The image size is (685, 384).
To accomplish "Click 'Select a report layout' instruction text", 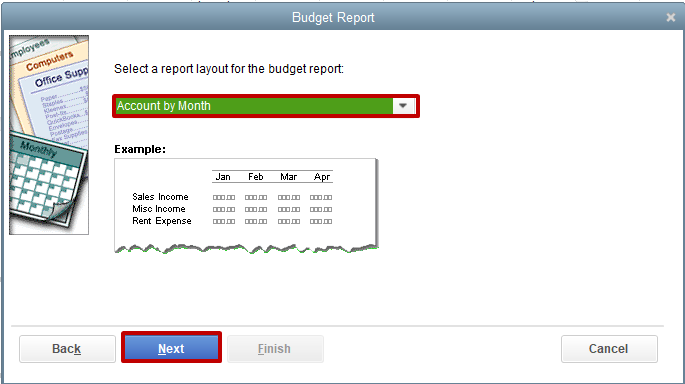I will click(x=229, y=69).
